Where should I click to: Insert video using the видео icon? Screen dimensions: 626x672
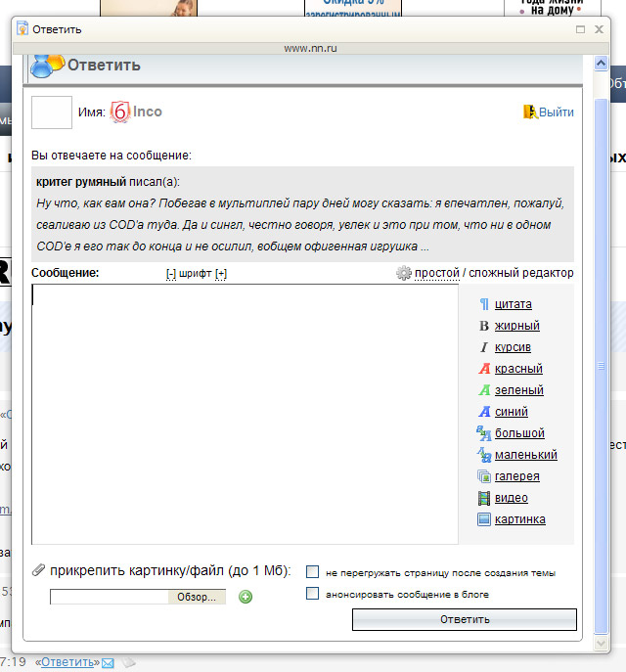(483, 498)
